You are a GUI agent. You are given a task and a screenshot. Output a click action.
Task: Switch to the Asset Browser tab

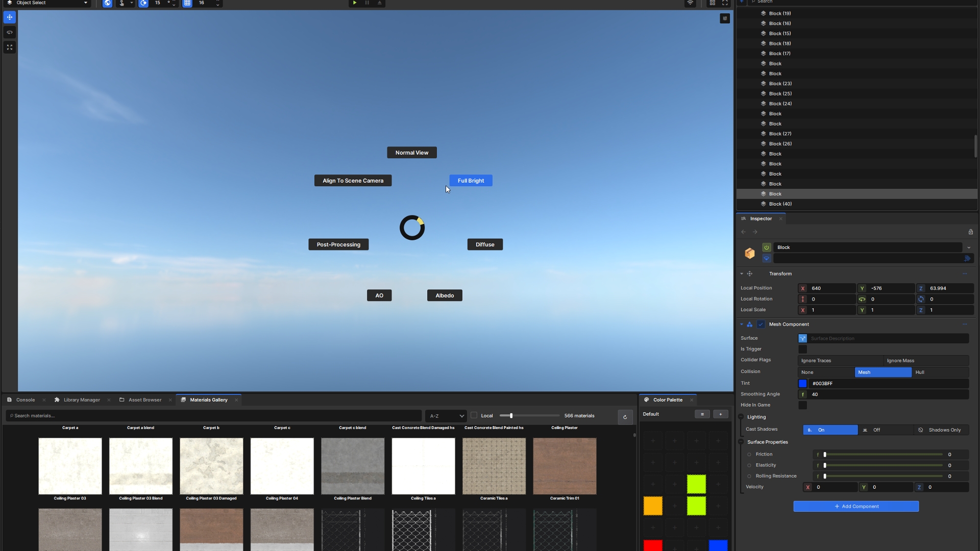144,400
